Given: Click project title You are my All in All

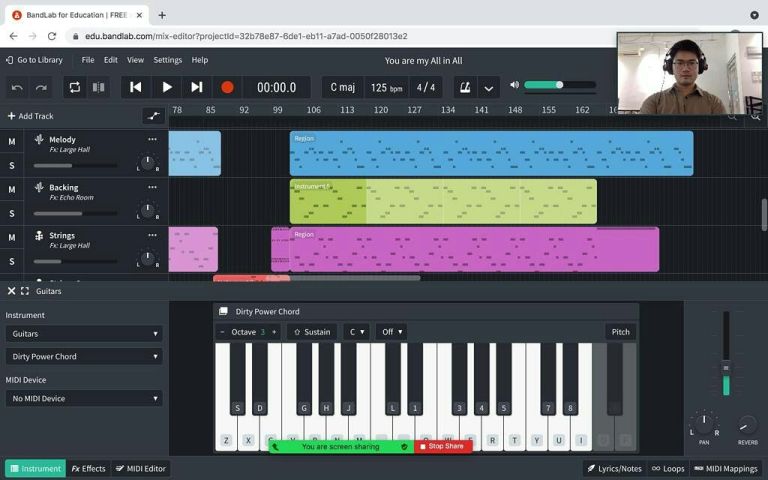Looking at the screenshot, I should tap(423, 61).
